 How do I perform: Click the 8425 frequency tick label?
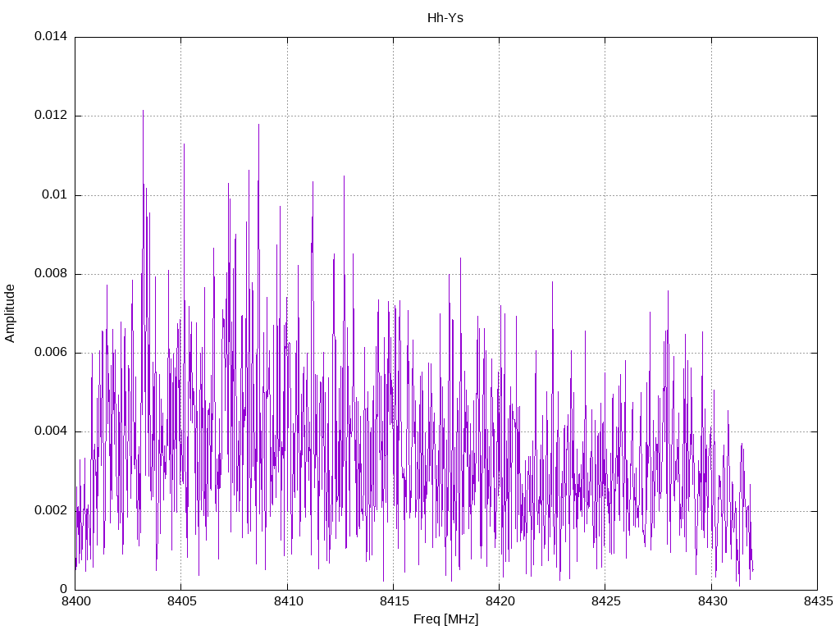[605, 601]
